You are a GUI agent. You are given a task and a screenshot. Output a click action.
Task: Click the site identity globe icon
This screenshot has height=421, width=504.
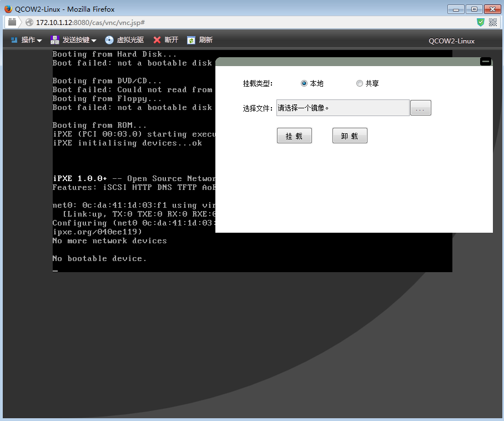[x=29, y=22]
